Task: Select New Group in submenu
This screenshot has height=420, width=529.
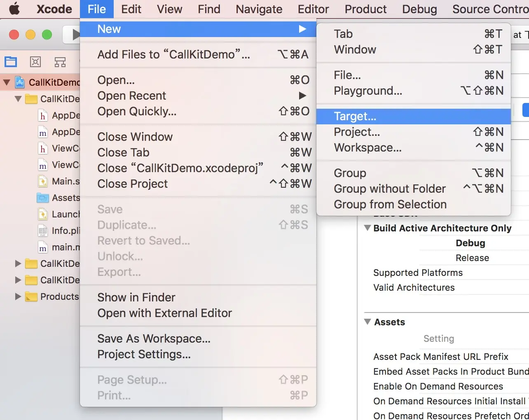Action: pyautogui.click(x=414, y=173)
